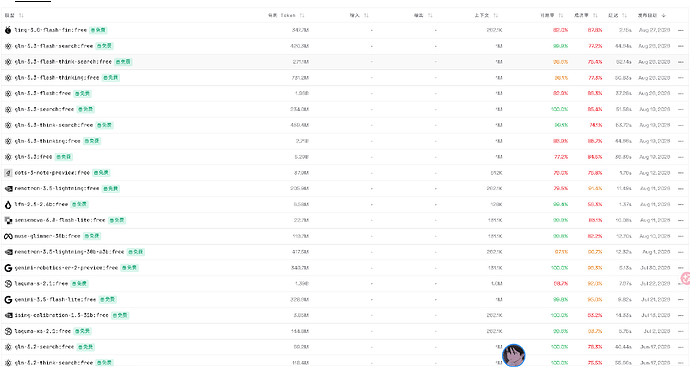Sort by the weekly Token column arrows
This screenshot has width=690, height=367.
(302, 15)
